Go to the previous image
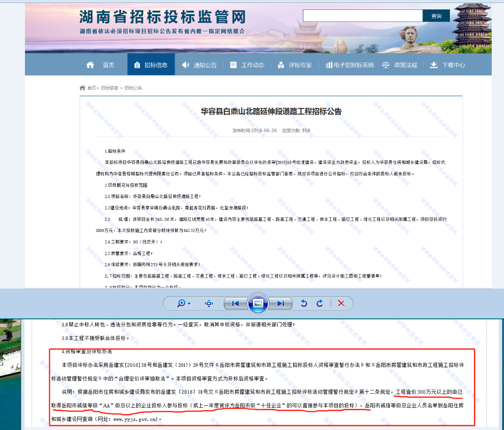Screen dimensions: 504x430 (236, 303)
